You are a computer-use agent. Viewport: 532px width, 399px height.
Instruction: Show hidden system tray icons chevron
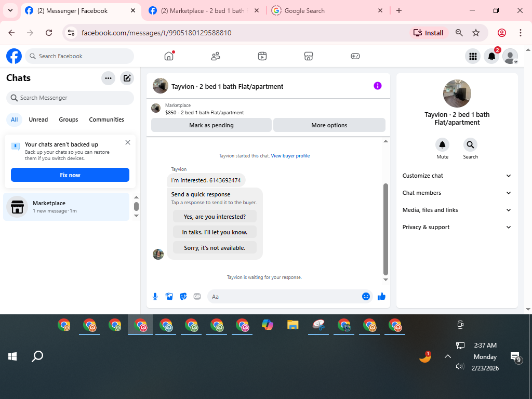tap(448, 356)
